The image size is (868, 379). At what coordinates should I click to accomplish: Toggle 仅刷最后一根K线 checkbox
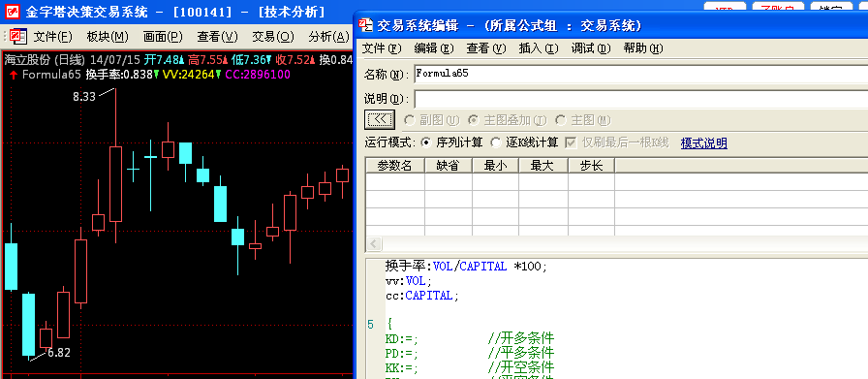(617, 142)
